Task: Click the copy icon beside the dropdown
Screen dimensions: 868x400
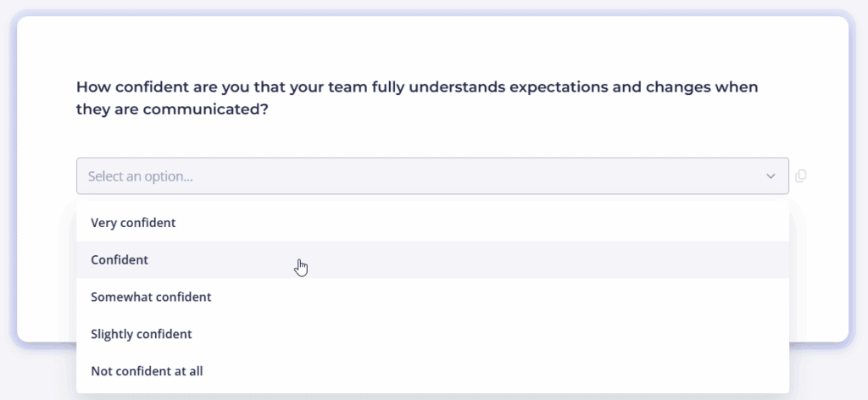Action: pos(801,176)
